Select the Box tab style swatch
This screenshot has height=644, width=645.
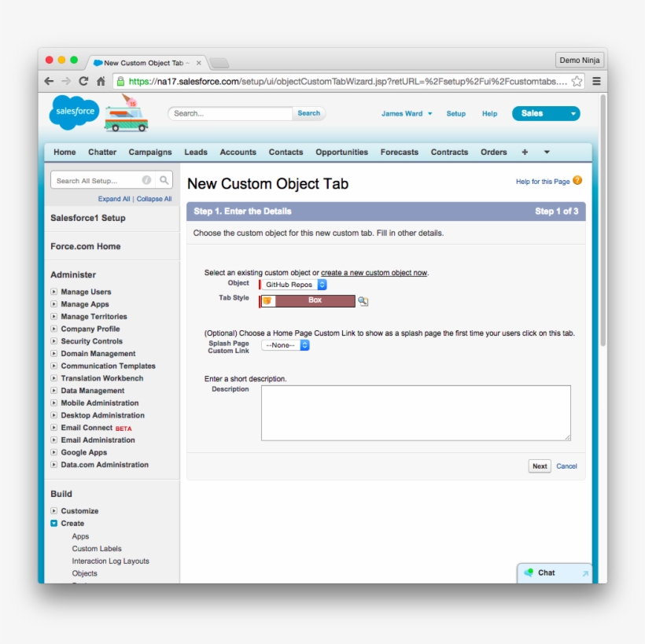coord(315,299)
